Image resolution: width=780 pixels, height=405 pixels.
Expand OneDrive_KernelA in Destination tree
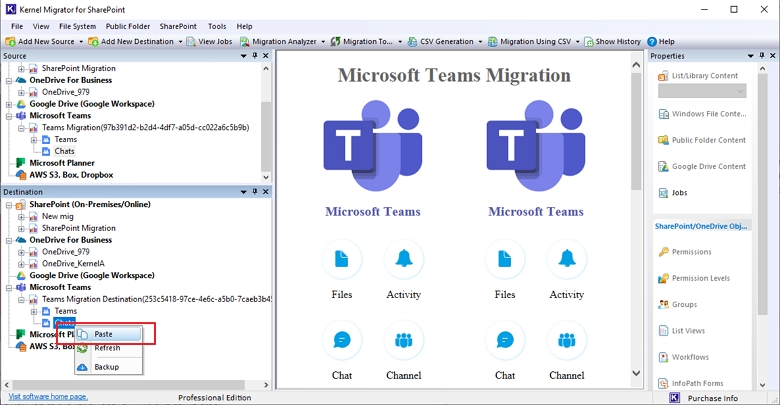click(21, 264)
